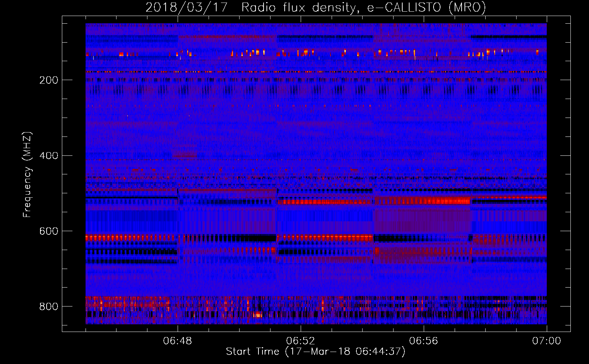
Task: Click the 200 MHz frequency tick label
Action: (x=49, y=80)
